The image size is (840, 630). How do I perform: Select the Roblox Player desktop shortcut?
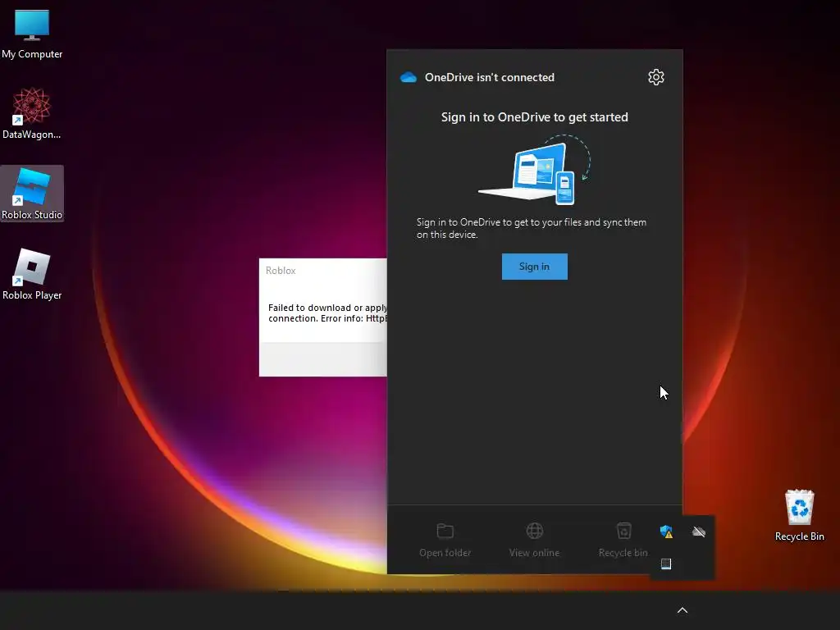pyautogui.click(x=32, y=274)
